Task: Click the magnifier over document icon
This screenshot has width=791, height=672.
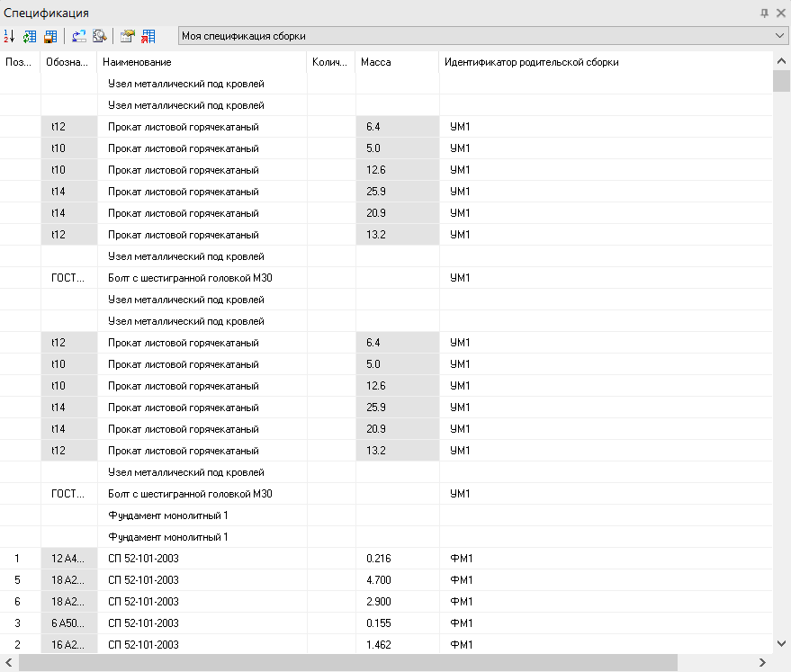Action: tap(100, 36)
